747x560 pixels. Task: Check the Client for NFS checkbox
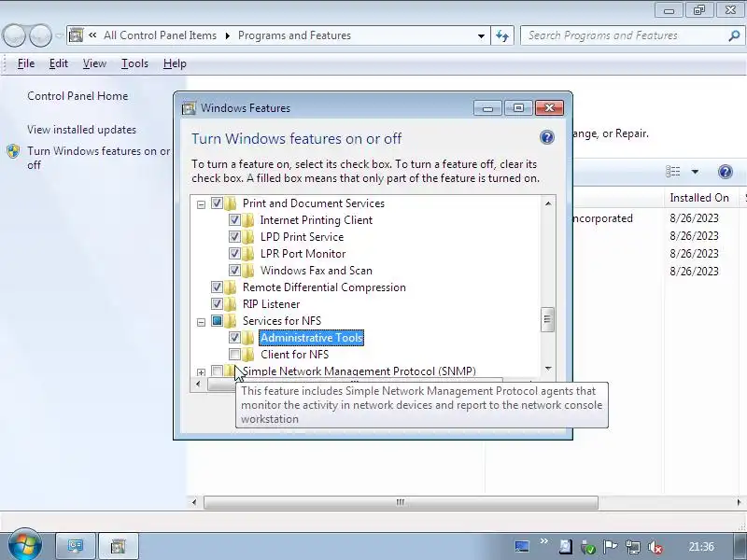coord(234,355)
